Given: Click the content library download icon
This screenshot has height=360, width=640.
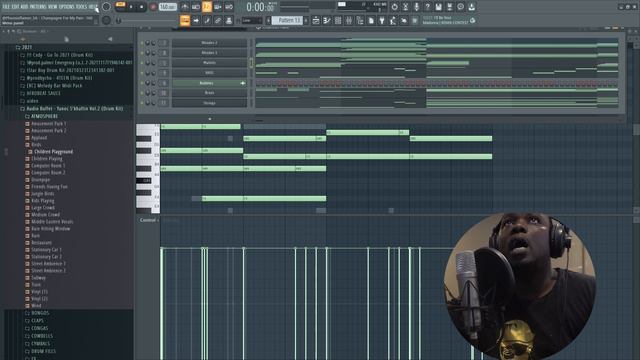Looking at the screenshot, I should [471, 7].
